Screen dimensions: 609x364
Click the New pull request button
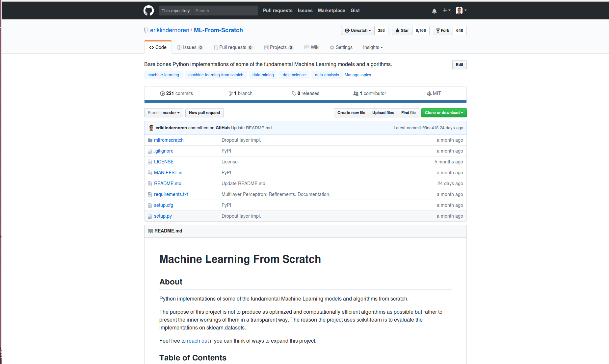204,113
